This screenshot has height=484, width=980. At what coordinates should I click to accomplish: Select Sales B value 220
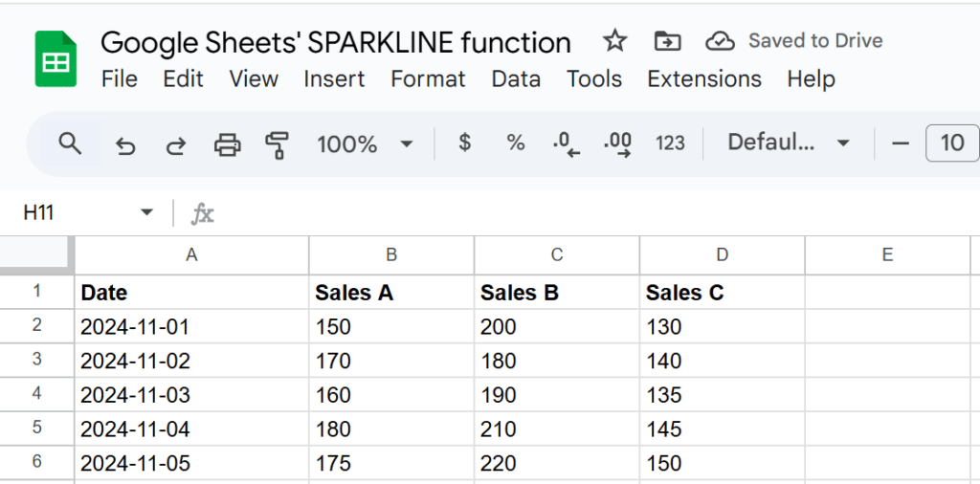(557, 463)
